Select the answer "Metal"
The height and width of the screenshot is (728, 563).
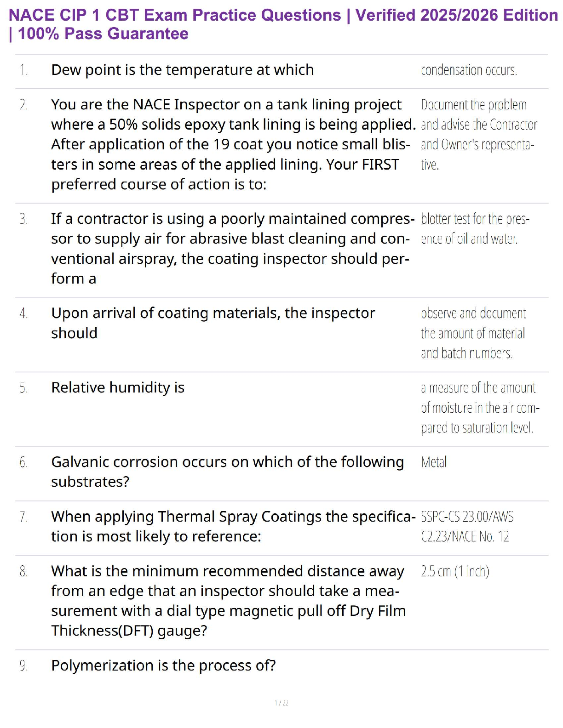[434, 462]
